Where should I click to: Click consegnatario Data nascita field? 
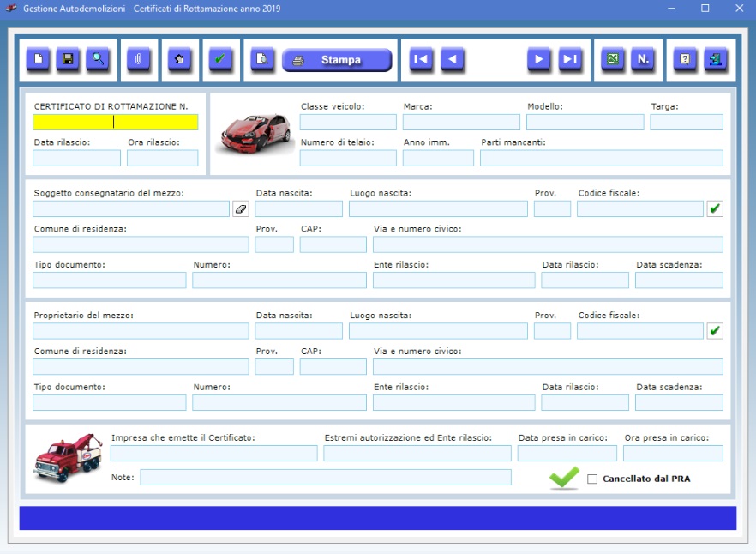pyautogui.click(x=299, y=208)
